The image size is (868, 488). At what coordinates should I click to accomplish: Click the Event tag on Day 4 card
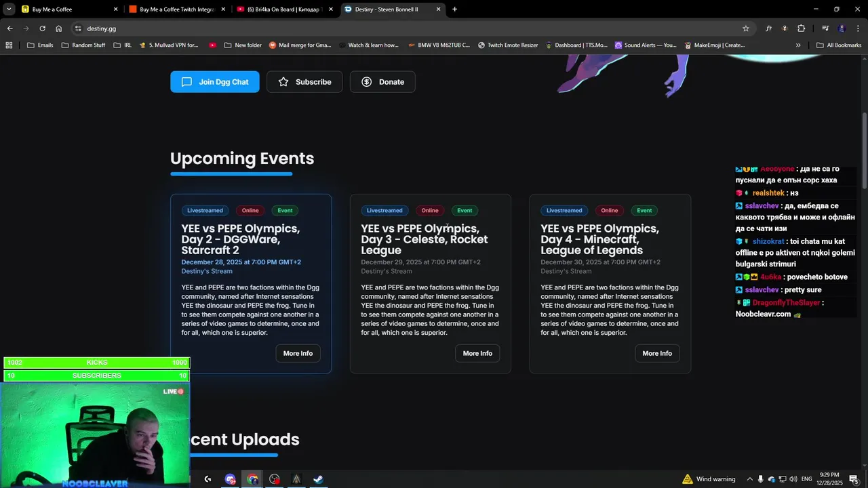(644, 211)
